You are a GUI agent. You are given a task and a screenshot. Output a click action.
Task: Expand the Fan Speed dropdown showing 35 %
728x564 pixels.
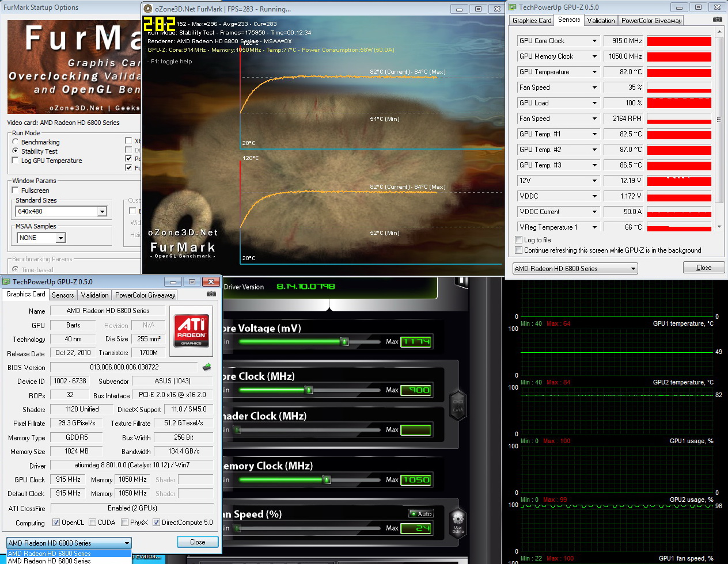tap(594, 87)
